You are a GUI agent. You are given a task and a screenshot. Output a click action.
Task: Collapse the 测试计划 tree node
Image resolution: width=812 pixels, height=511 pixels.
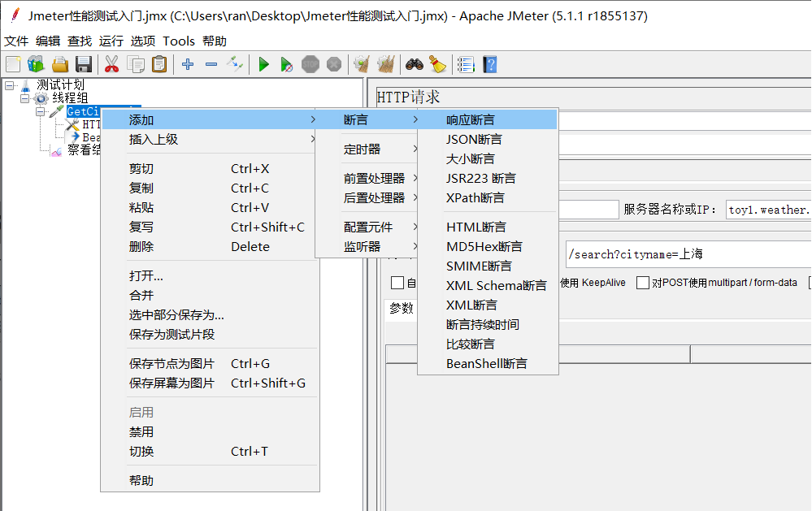[x=9, y=85]
